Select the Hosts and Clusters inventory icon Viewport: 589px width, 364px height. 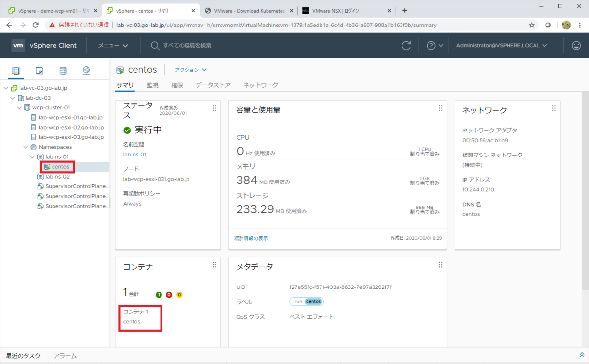tap(15, 70)
